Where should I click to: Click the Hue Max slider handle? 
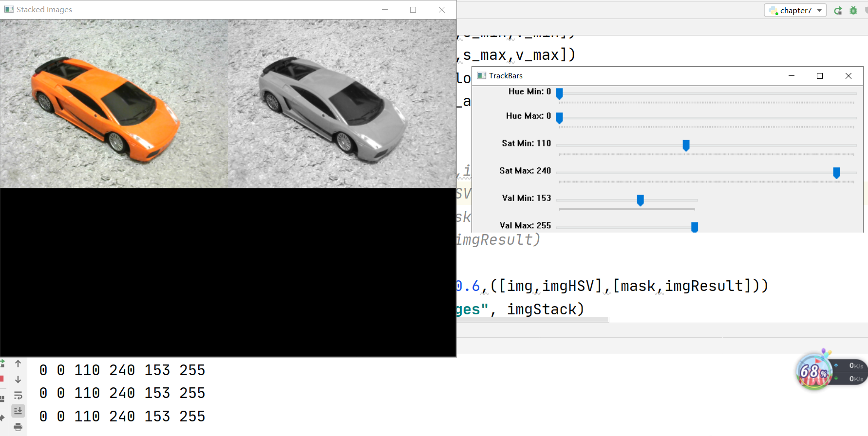560,118
